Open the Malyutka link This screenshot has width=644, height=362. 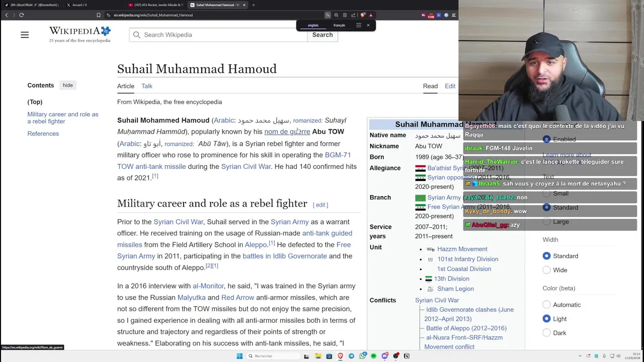(191, 298)
